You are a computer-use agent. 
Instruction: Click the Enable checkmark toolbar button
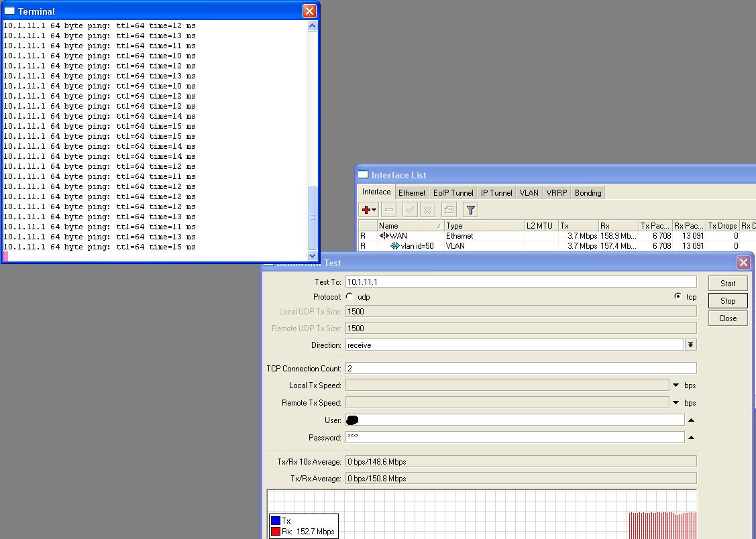[410, 210]
